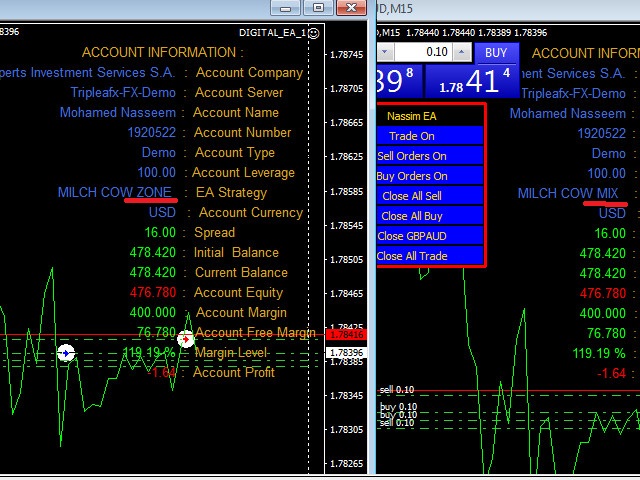640x480 pixels.
Task: Click Close All Sell button
Action: coord(430,196)
